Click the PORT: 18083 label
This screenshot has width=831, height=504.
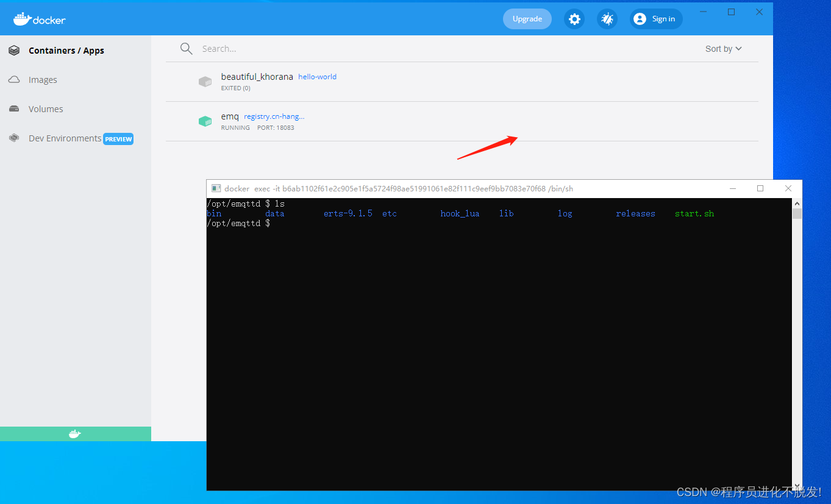coord(276,128)
